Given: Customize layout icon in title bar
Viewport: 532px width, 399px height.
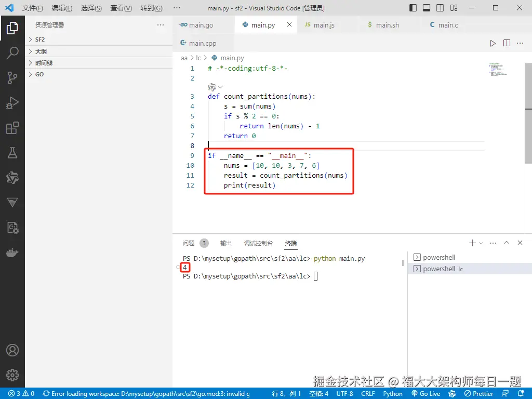Looking at the screenshot, I should coord(454,8).
